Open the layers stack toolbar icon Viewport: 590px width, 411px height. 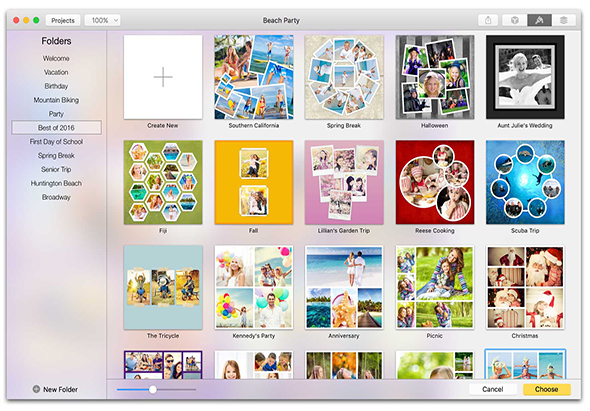click(563, 20)
